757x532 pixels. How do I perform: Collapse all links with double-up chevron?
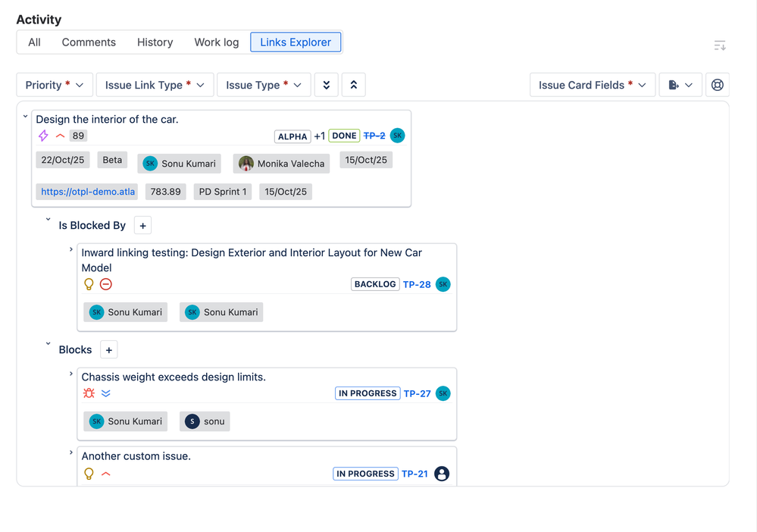[353, 85]
